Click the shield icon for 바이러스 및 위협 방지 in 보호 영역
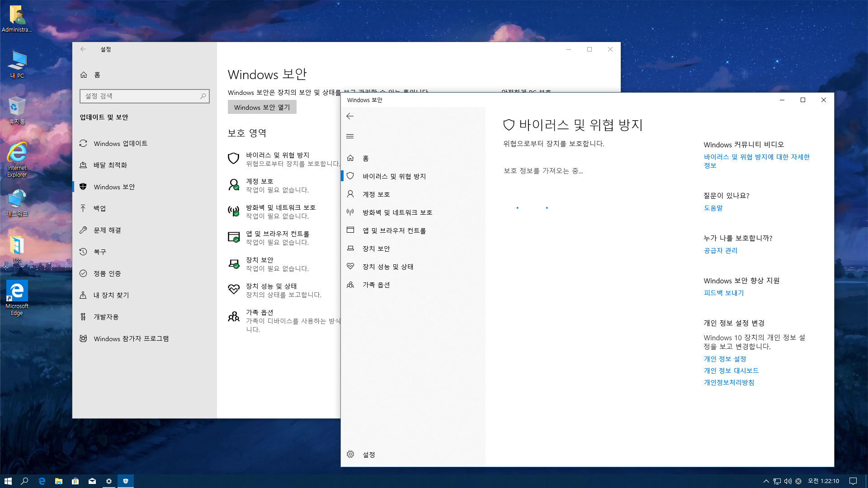 pyautogui.click(x=234, y=158)
